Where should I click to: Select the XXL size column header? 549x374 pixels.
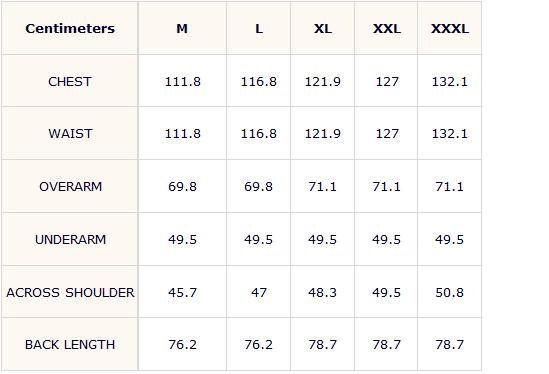click(387, 28)
